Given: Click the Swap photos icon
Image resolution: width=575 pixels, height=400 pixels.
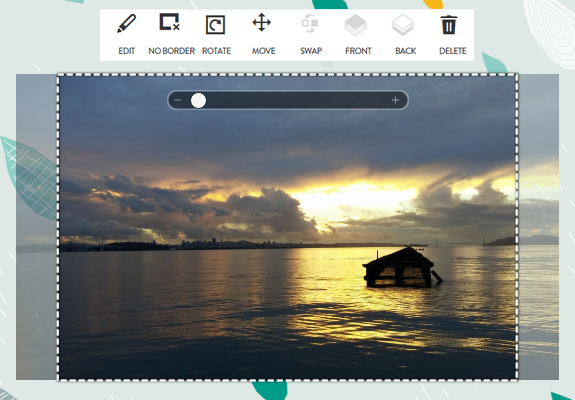Looking at the screenshot, I should click(310, 23).
